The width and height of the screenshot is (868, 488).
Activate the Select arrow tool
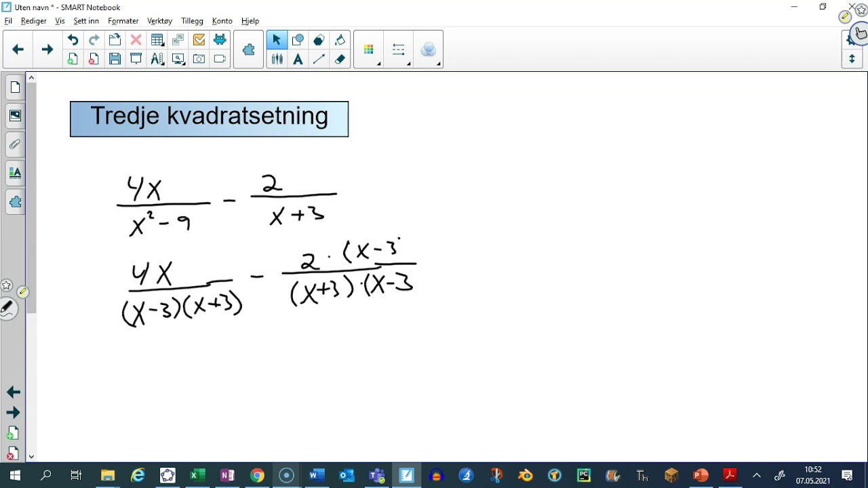tap(276, 40)
